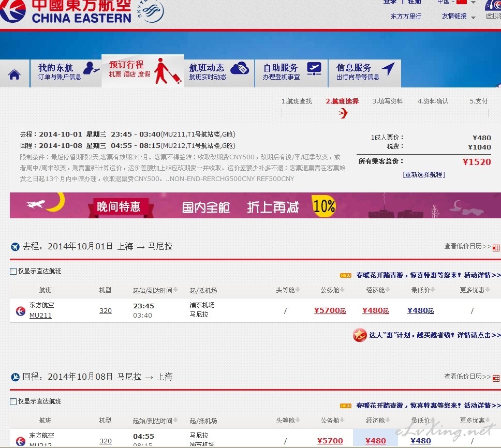Open the calendar icon for the 回程 low-price calendar
Viewport: 501px width, 448px height.
pos(496,378)
